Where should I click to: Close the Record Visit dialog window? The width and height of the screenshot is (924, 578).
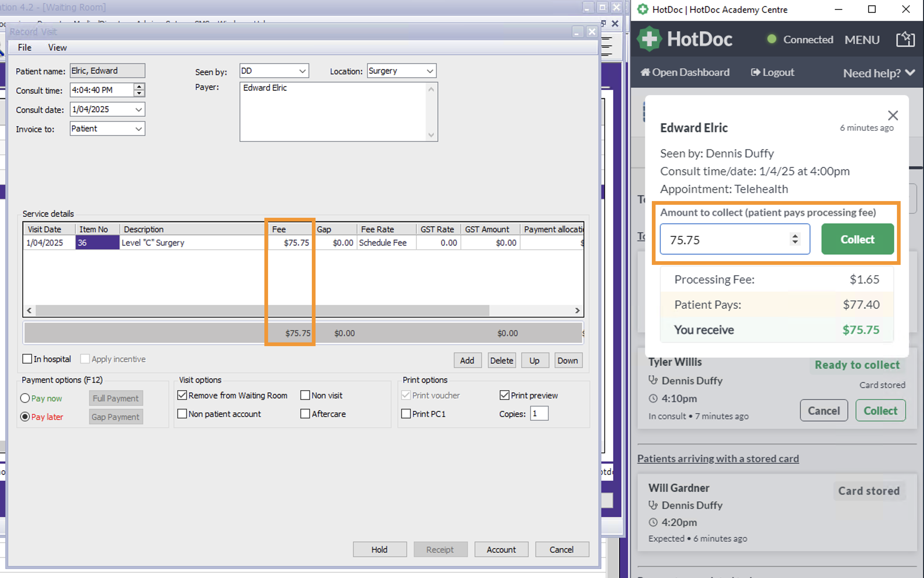click(592, 32)
